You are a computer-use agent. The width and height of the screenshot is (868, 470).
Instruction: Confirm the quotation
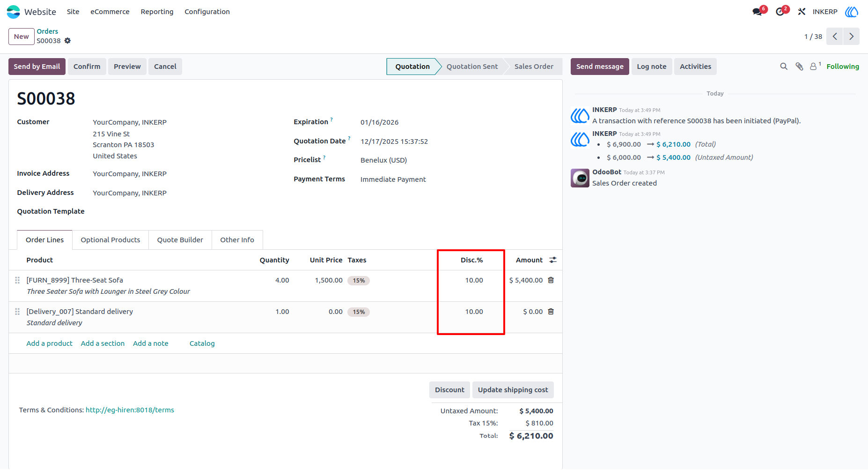(87, 67)
